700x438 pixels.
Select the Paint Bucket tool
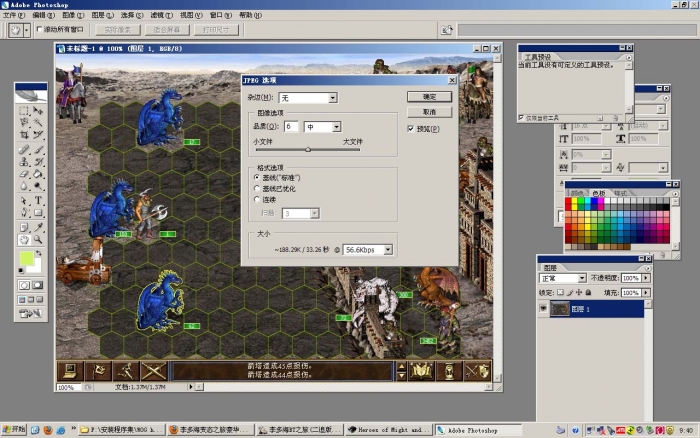coord(38,174)
